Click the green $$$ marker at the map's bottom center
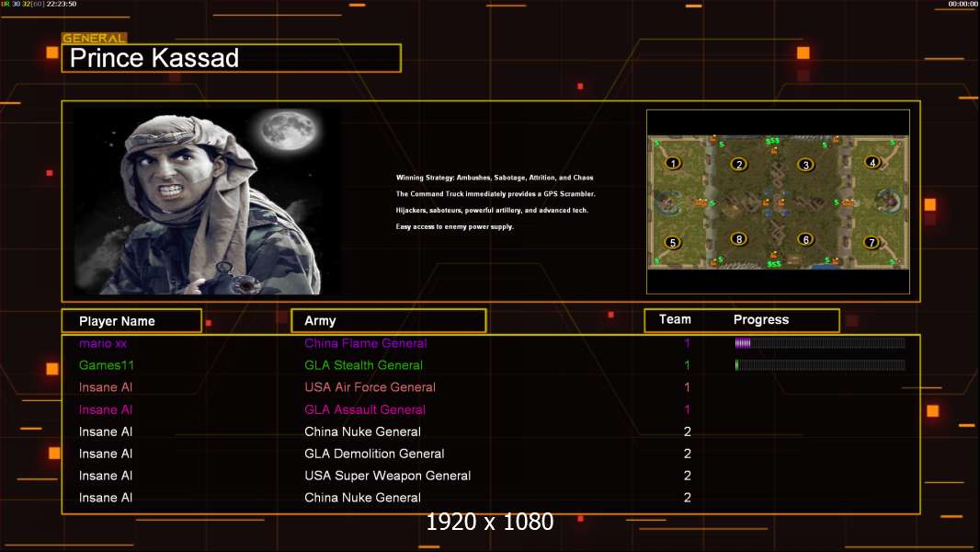The image size is (980, 552). 774,264
